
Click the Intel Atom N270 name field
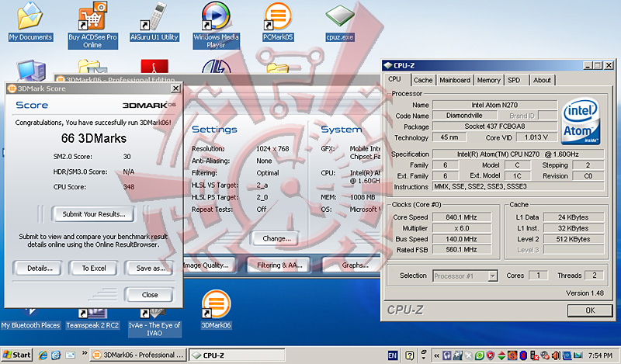[x=494, y=105]
